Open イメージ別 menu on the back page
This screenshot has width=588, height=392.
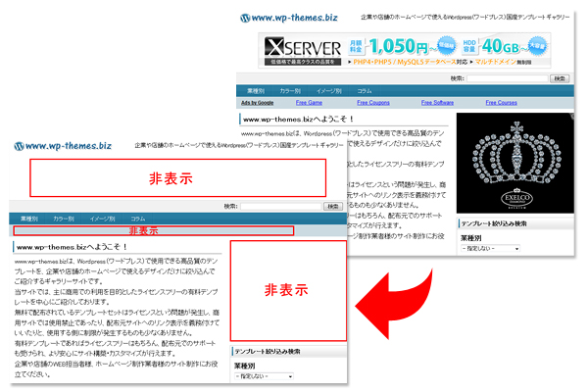pos(328,91)
